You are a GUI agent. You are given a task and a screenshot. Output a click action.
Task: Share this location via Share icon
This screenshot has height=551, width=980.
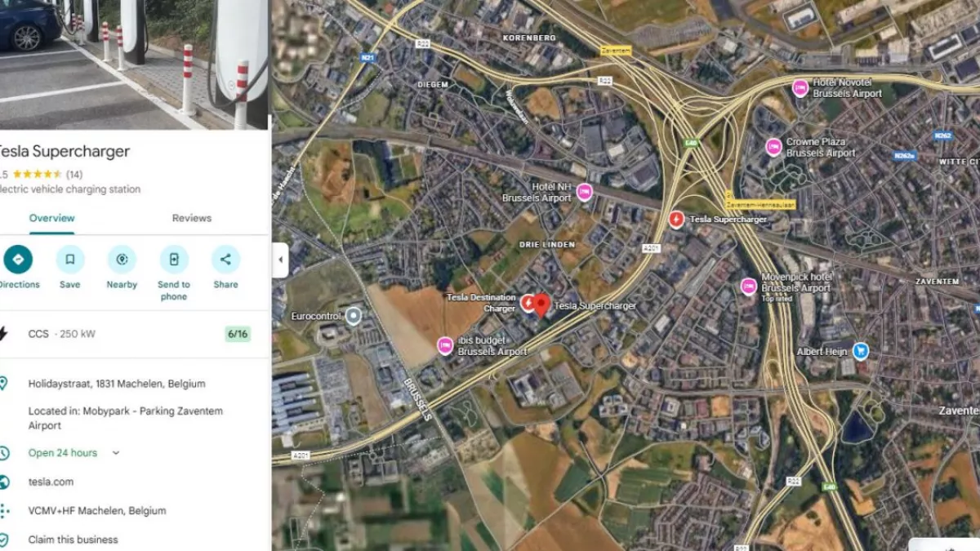[225, 260]
